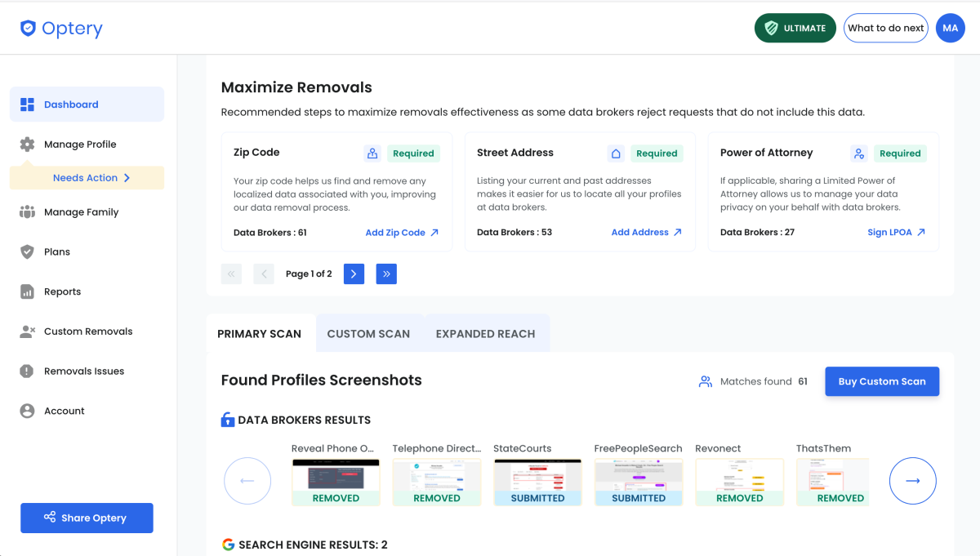Click the 'Search Engine Results: 2' heading
Image resolution: width=980 pixels, height=556 pixels.
click(x=313, y=545)
